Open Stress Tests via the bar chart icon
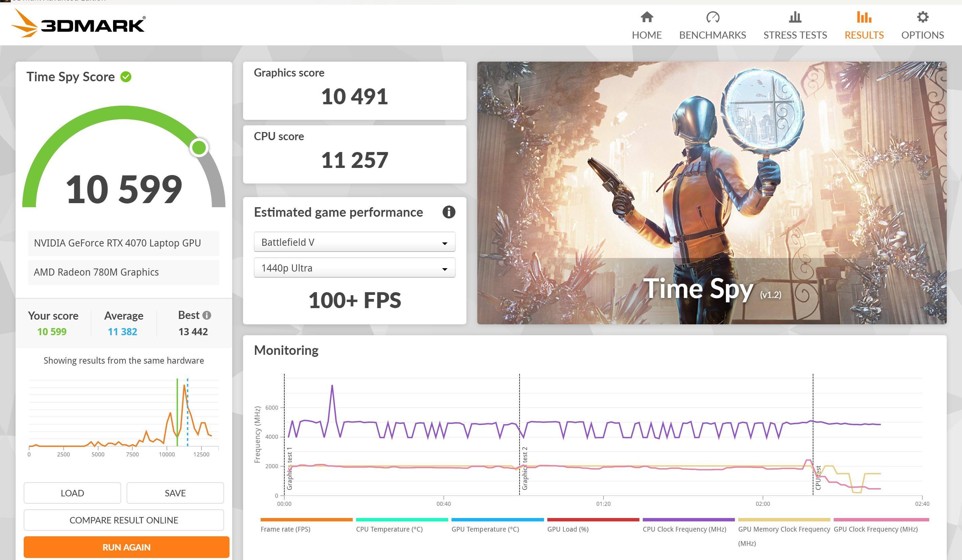The height and width of the screenshot is (560, 962). click(x=795, y=17)
